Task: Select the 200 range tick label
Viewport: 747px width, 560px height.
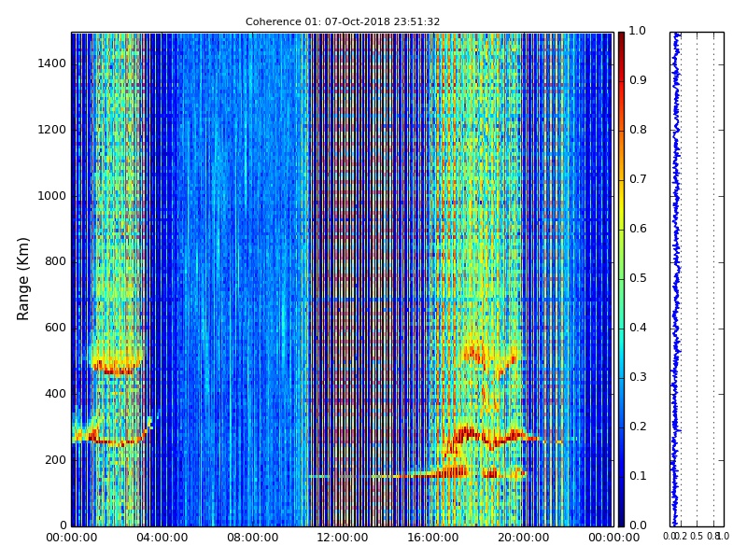Action: [55, 460]
